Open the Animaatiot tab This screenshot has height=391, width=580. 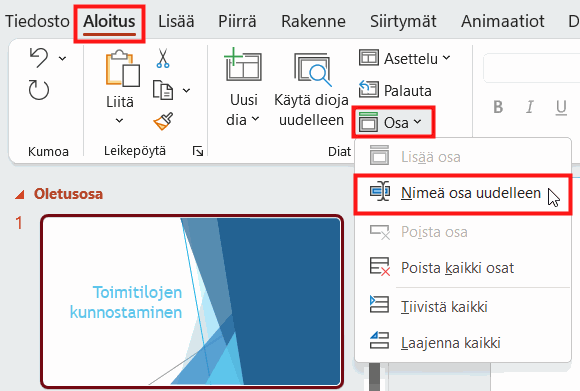click(x=503, y=21)
